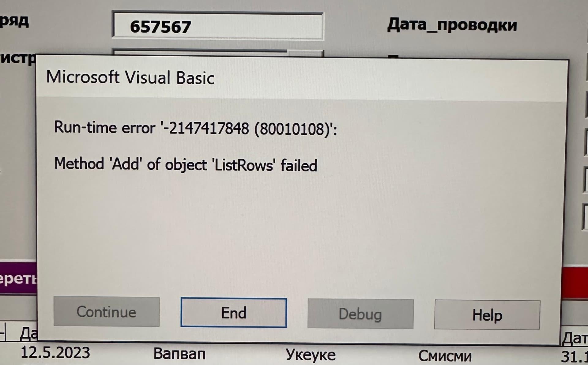The image size is (588, 365).
Task: Select the Укеуке entry in the list row
Action: [311, 355]
